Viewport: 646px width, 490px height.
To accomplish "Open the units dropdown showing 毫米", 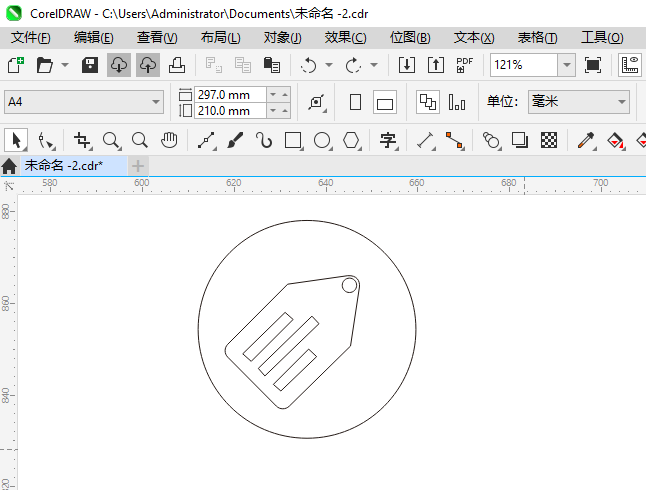I will pos(579,102).
